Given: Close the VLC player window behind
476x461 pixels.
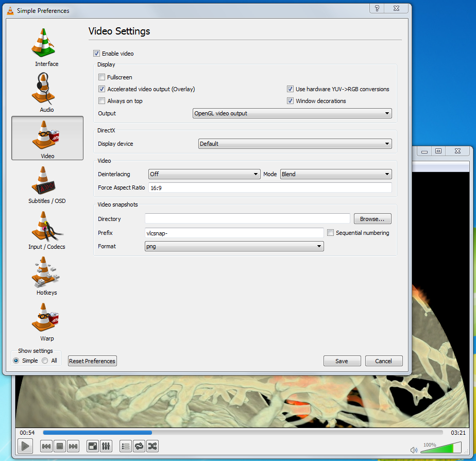Looking at the screenshot, I should pos(458,151).
